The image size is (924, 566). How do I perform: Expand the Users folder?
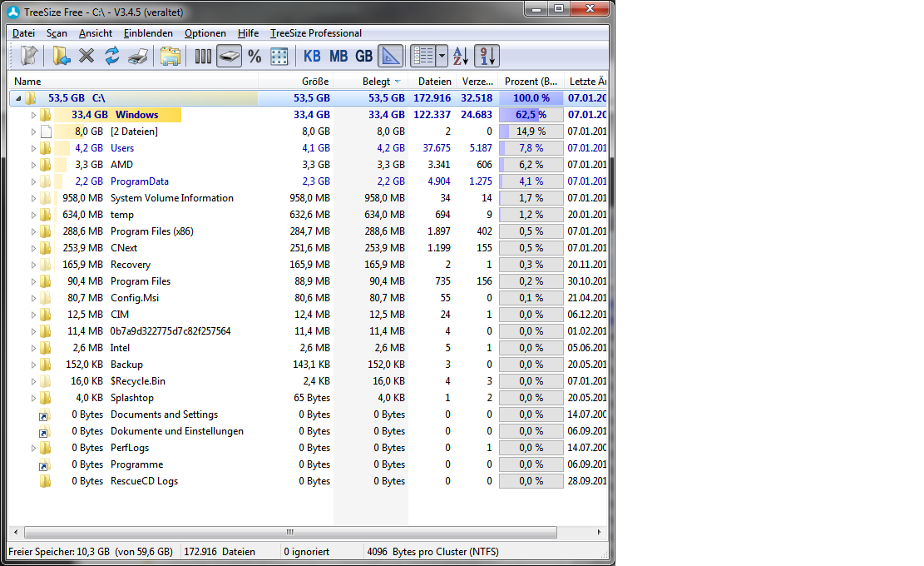(33, 148)
